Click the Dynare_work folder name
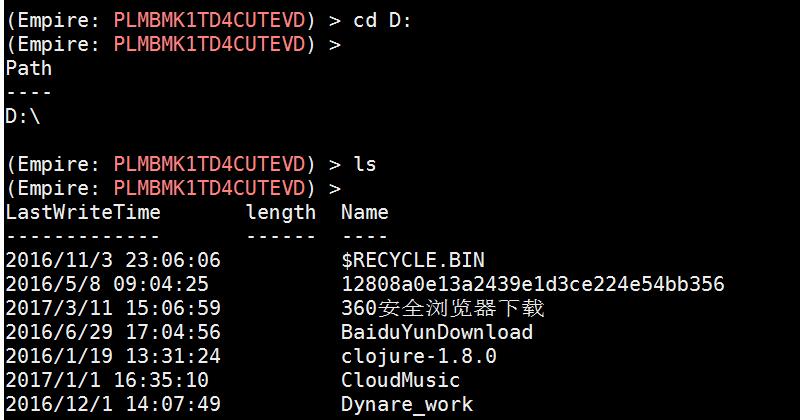800x420 pixels. pyautogui.click(x=407, y=404)
